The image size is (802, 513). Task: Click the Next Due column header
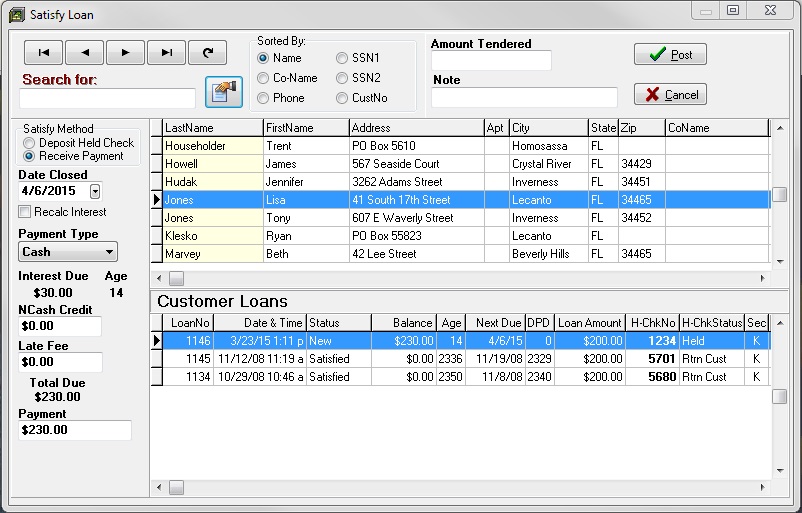click(495, 323)
